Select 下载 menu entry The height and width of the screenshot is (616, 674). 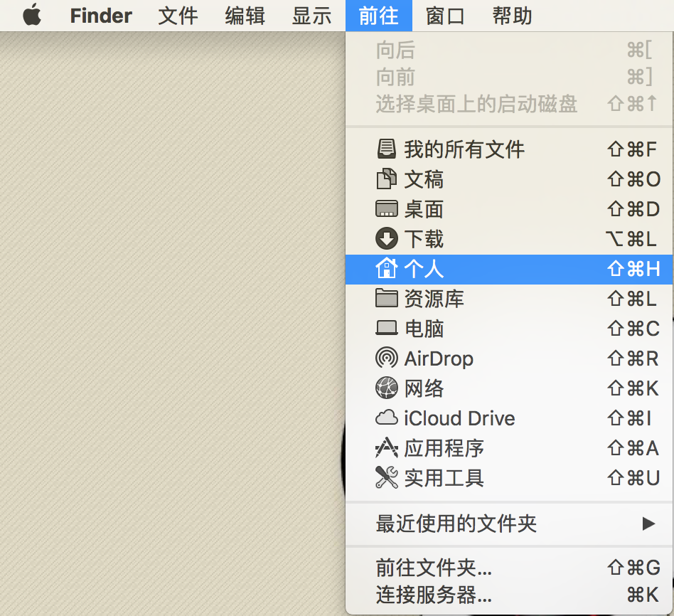pyautogui.click(x=509, y=239)
